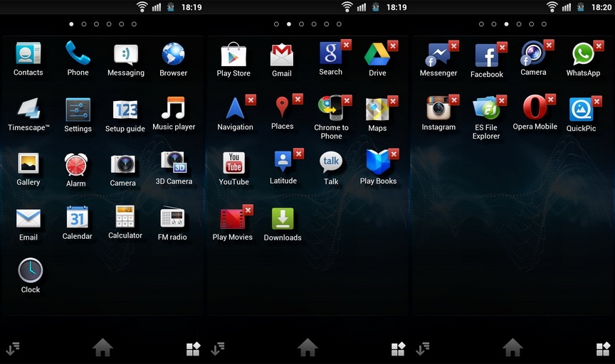Tap the red X on Drive

[x=393, y=45]
